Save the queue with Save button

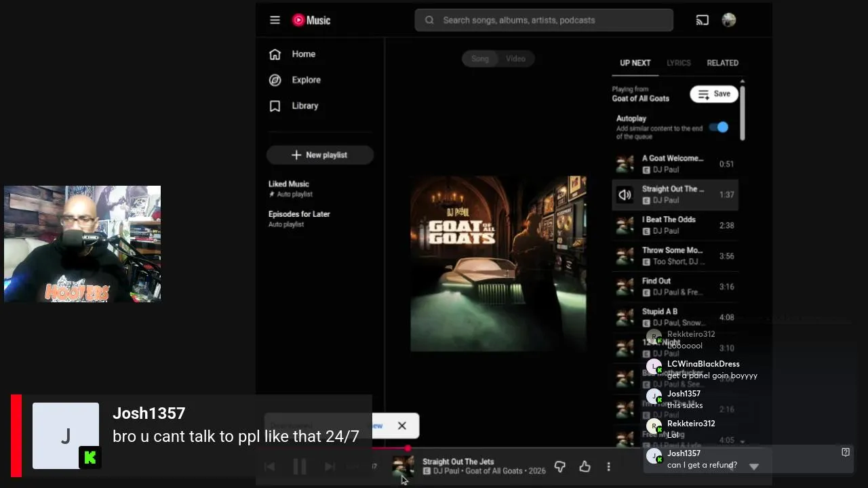[x=714, y=94]
